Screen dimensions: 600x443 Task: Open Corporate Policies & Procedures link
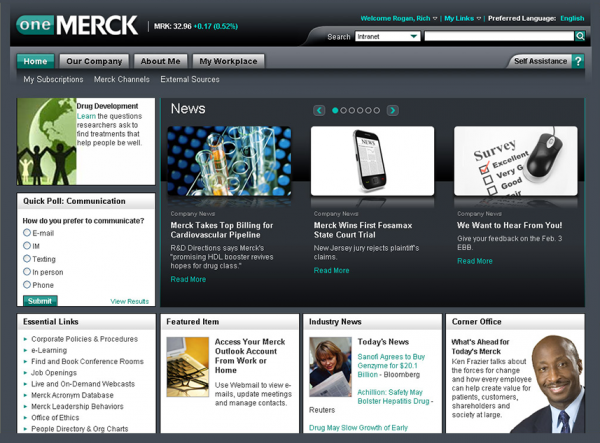click(x=85, y=339)
